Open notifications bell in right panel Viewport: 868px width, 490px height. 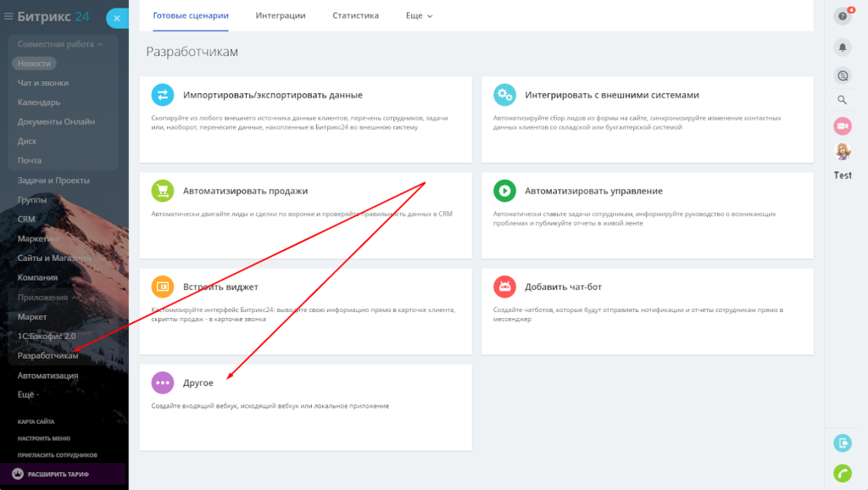click(x=843, y=47)
